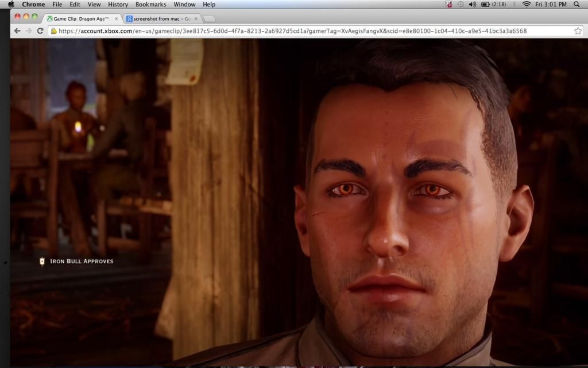Image resolution: width=588 pixels, height=368 pixels.
Task: Open Spotlight search magnifier
Action: tap(577, 5)
